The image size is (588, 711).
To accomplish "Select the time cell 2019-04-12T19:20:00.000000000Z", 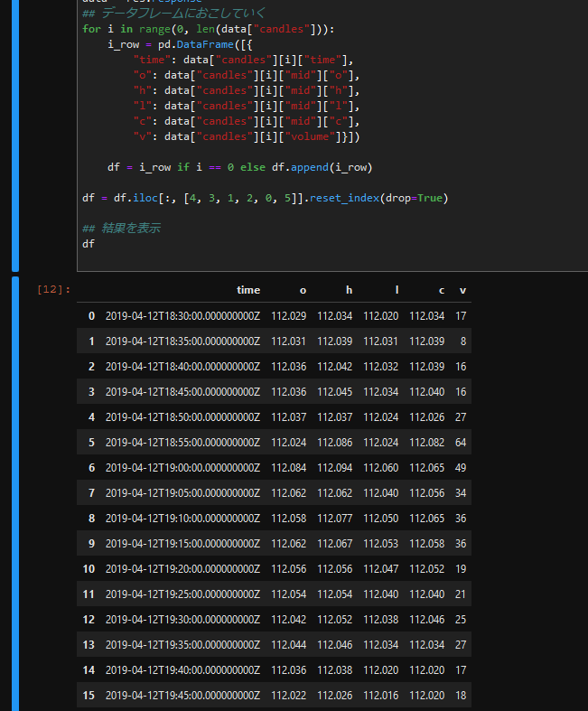I will point(182,569).
